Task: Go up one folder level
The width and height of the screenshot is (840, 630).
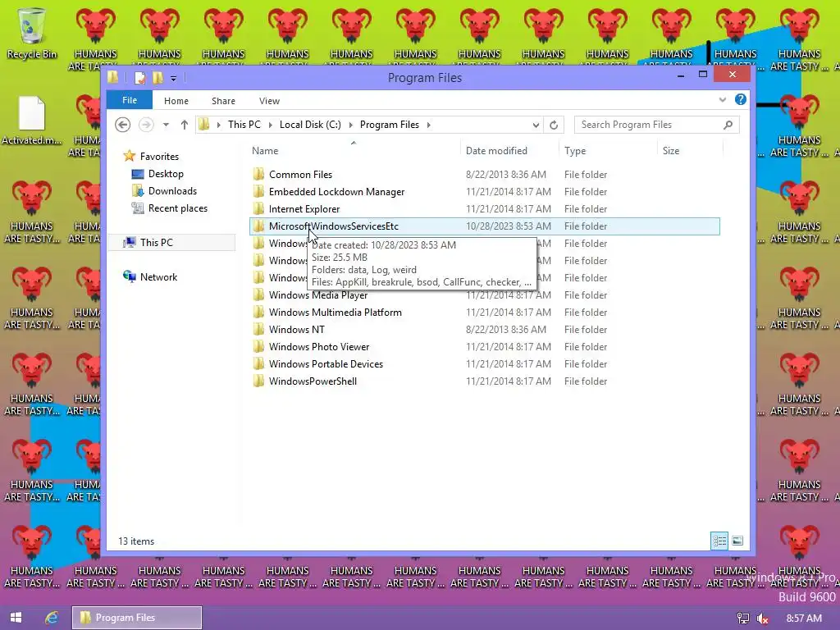Action: [x=185, y=125]
